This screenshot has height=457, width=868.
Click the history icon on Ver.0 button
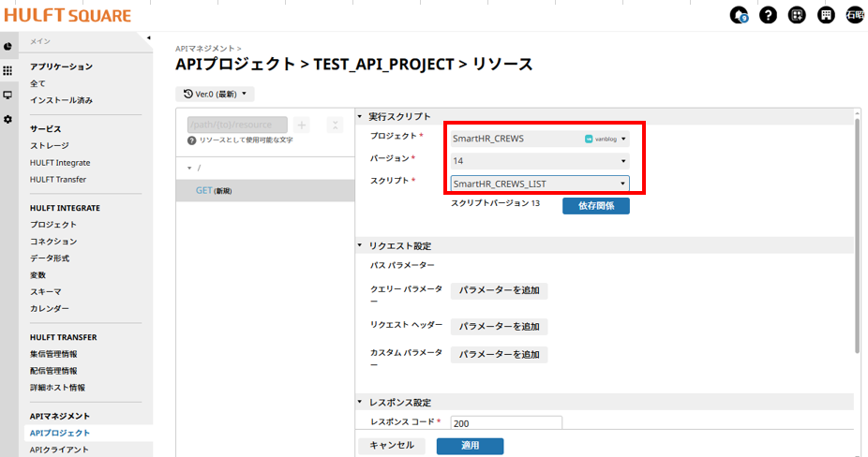[188, 94]
